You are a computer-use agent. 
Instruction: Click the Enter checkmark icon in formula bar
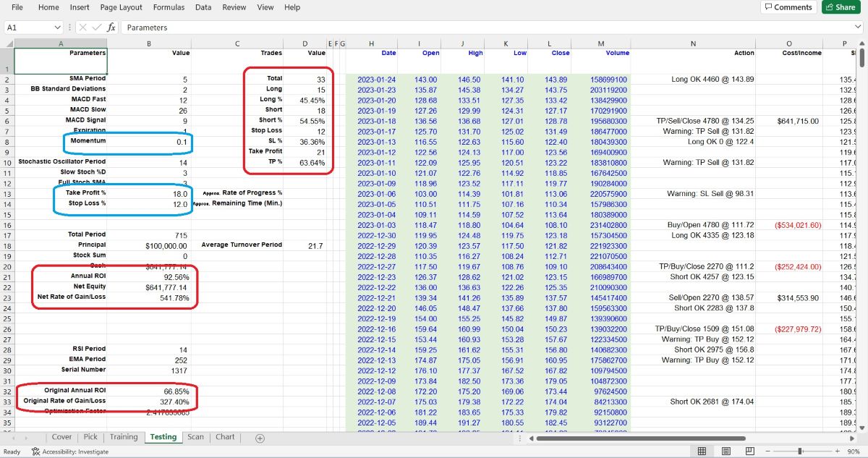tap(98, 27)
